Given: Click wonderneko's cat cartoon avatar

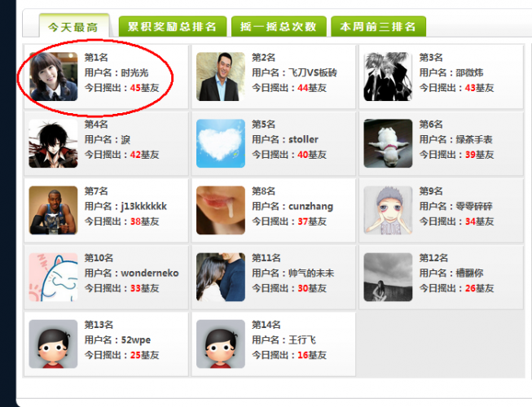Looking at the screenshot, I should tap(53, 277).
